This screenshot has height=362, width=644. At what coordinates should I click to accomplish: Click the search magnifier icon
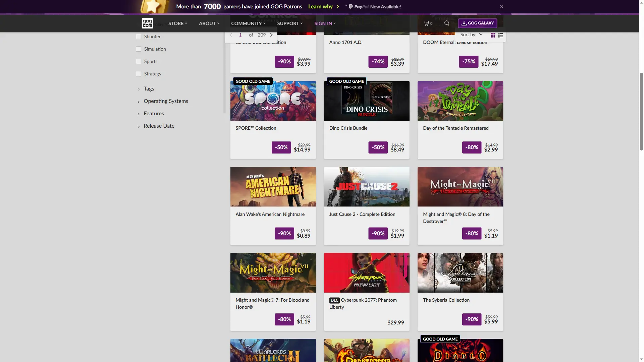tap(447, 23)
